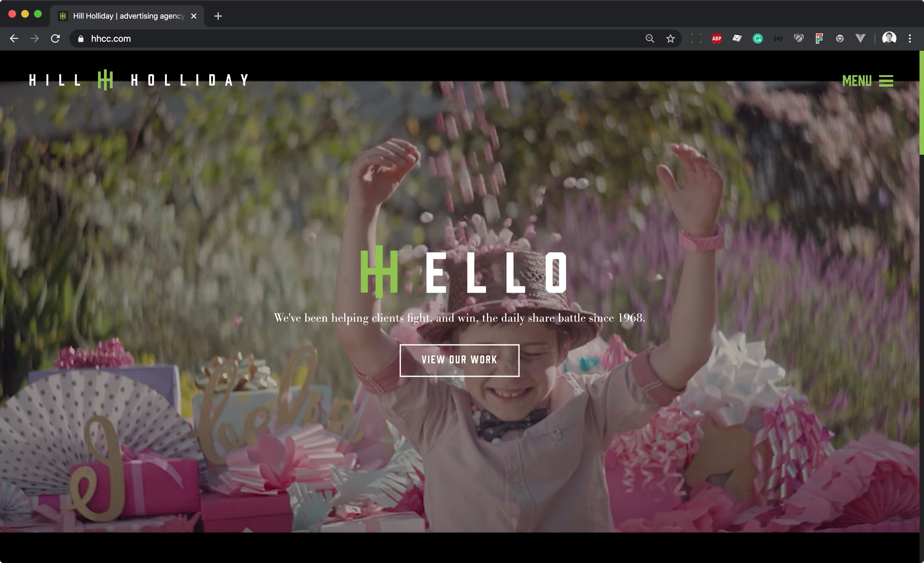Click the green hamburger menu icon
Viewport: 924px width, 563px height.
886,81
